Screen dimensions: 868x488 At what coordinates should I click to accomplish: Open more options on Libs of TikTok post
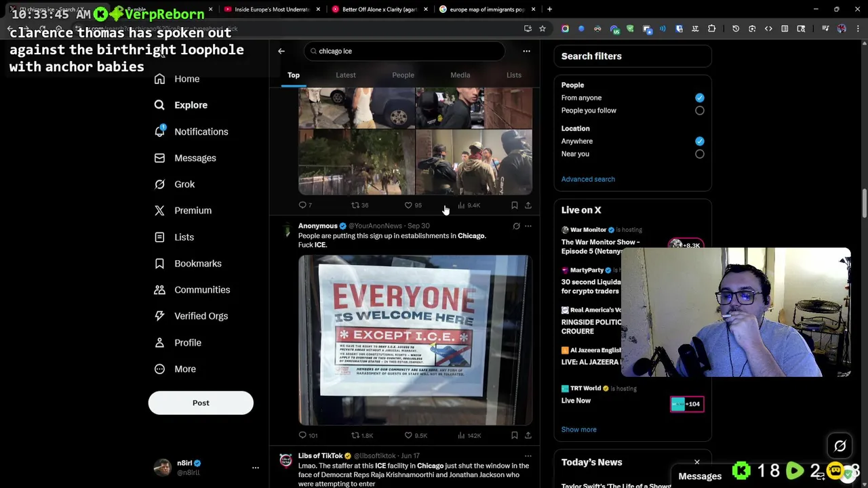528,456
